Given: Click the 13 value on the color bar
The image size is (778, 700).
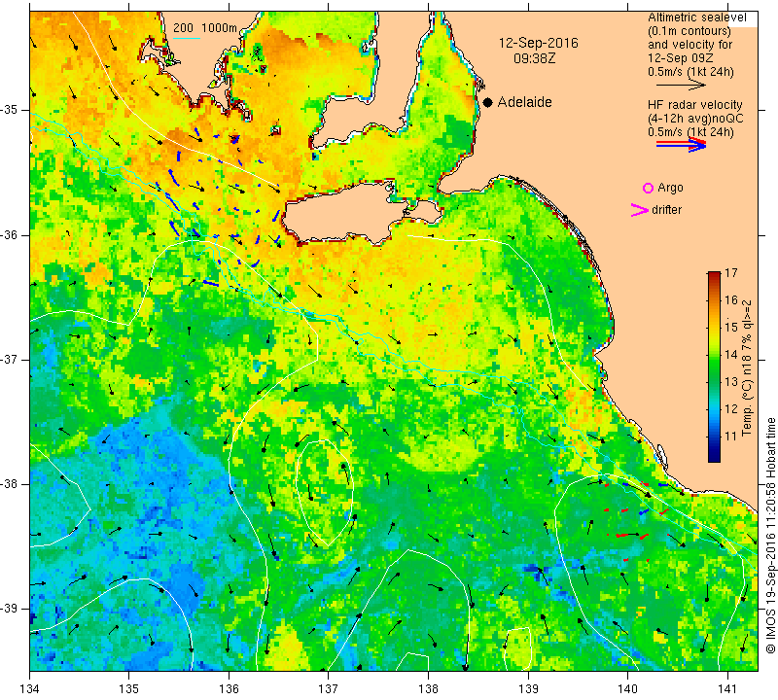Looking at the screenshot, I should coord(731,382).
